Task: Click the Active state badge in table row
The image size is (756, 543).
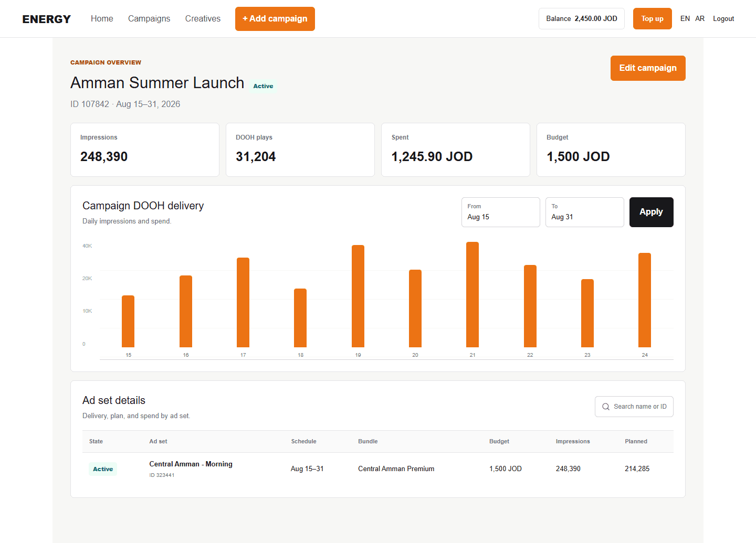Action: 103,469
